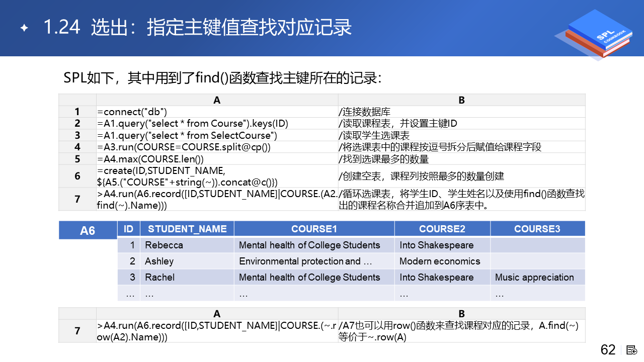Click row number 7 in the bottom code table

point(77,331)
